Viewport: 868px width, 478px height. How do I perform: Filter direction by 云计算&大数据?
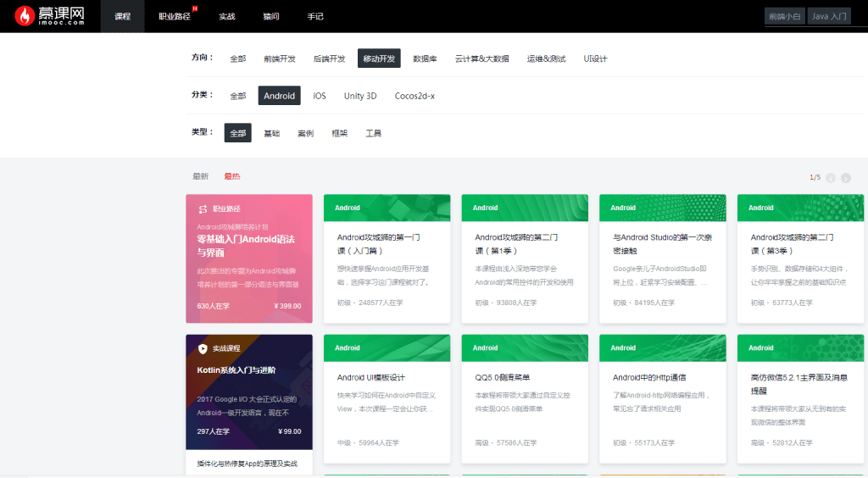point(481,58)
